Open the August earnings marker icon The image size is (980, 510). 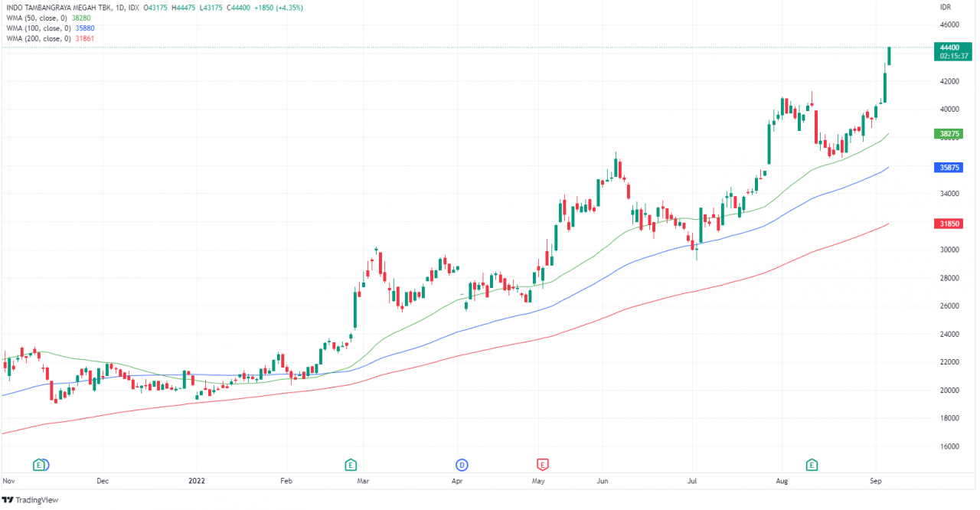812,464
